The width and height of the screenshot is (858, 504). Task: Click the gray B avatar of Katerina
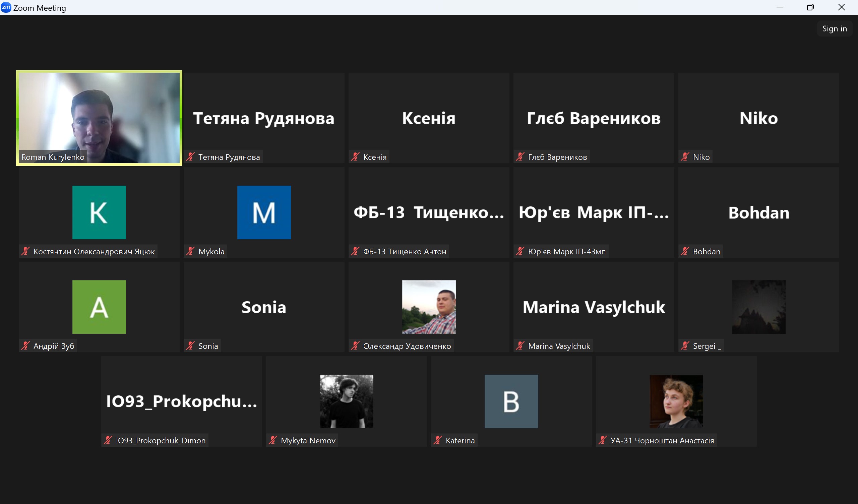[511, 401]
